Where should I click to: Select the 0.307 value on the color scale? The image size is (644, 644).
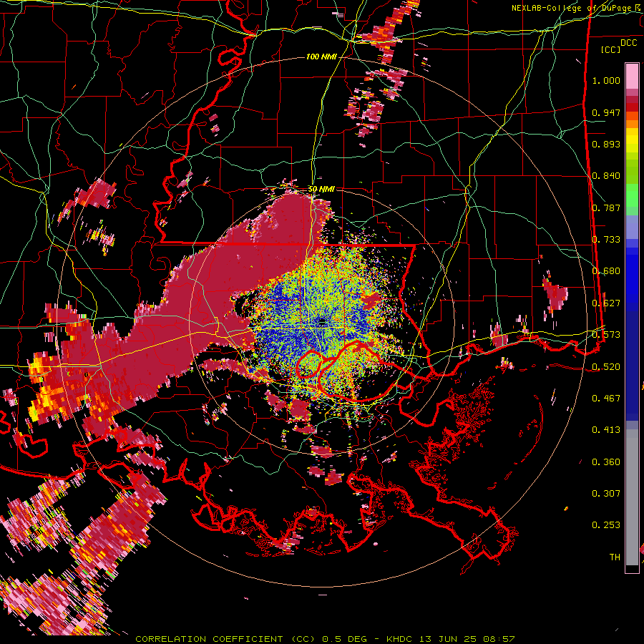coord(606,493)
